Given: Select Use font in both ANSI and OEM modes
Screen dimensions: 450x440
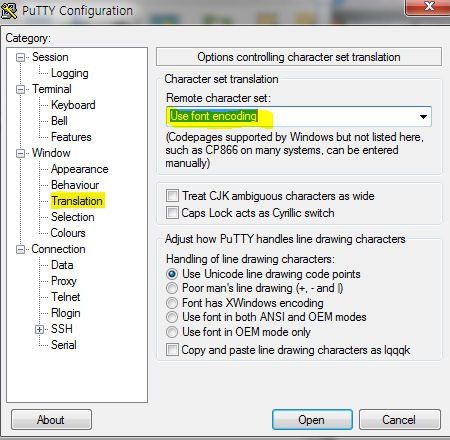Looking at the screenshot, I should 172,317.
